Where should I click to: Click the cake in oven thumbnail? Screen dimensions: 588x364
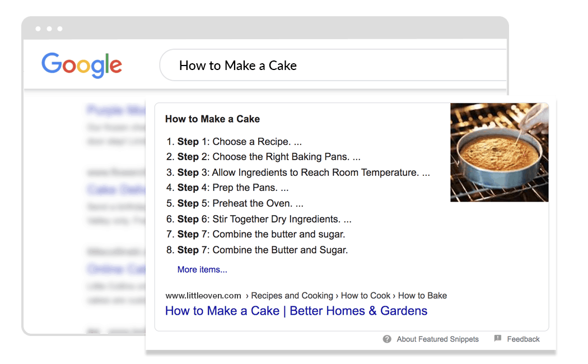(500, 152)
